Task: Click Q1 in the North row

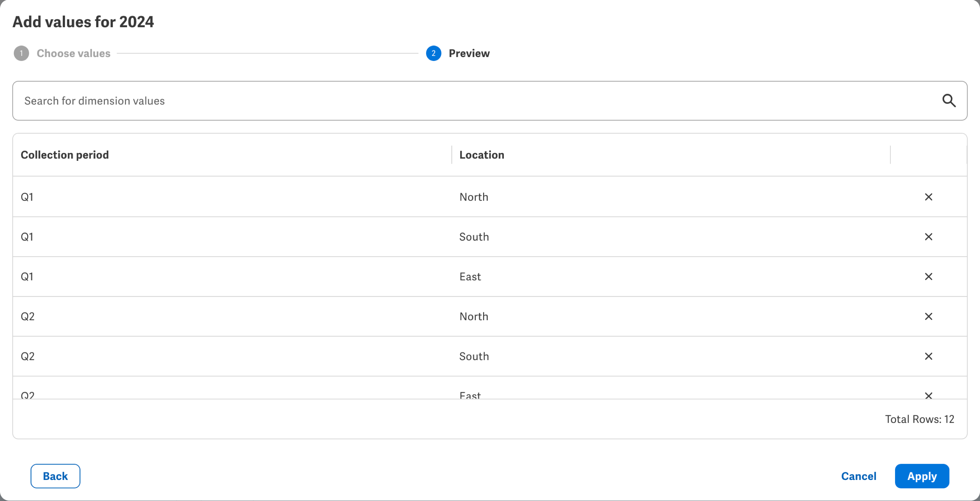Action: (x=27, y=197)
